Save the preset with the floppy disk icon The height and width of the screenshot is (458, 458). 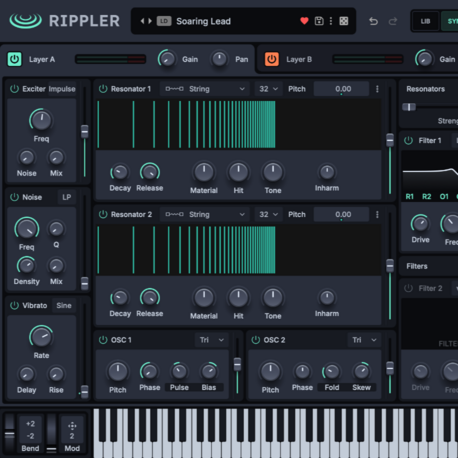319,21
